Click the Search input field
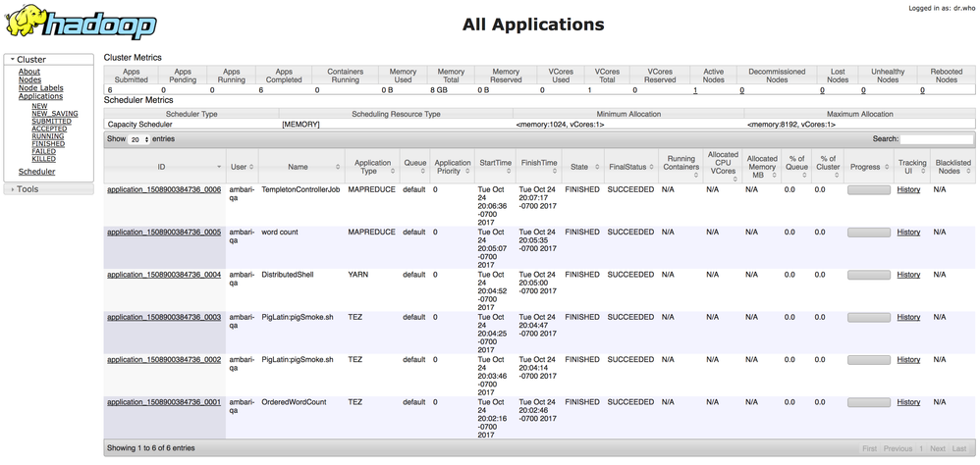 coord(937,139)
